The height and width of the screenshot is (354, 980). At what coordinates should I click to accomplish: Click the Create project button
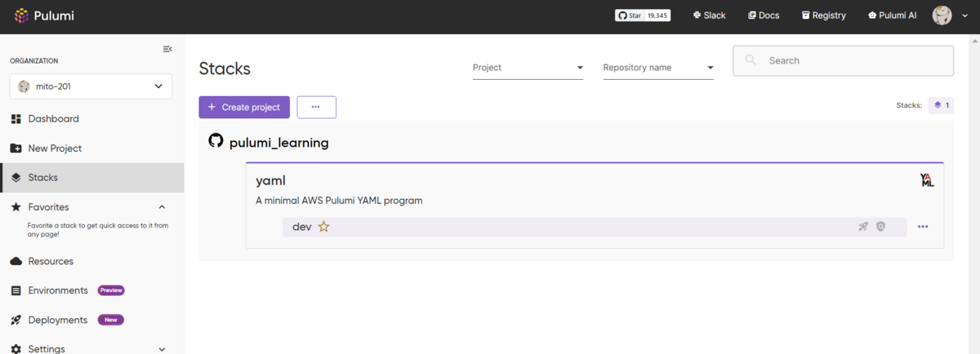(x=244, y=107)
